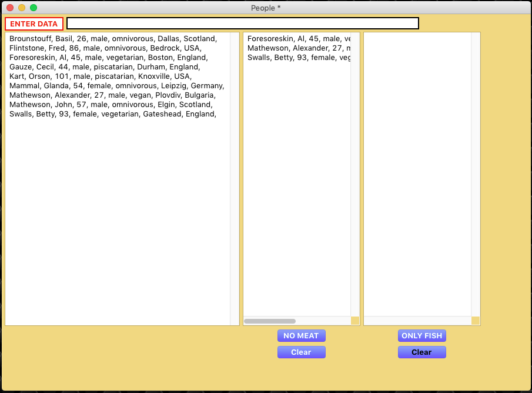Clear the NO MEAT results list
Image resolution: width=532 pixels, height=393 pixels.
pos(301,352)
